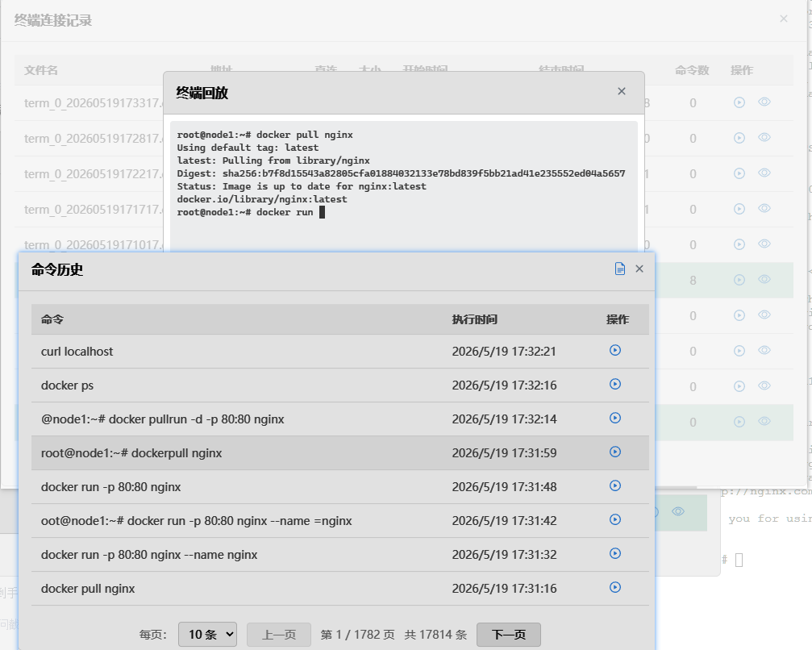Click the 上一页 previous page button
Screen dimensions: 812x650
pos(279,635)
